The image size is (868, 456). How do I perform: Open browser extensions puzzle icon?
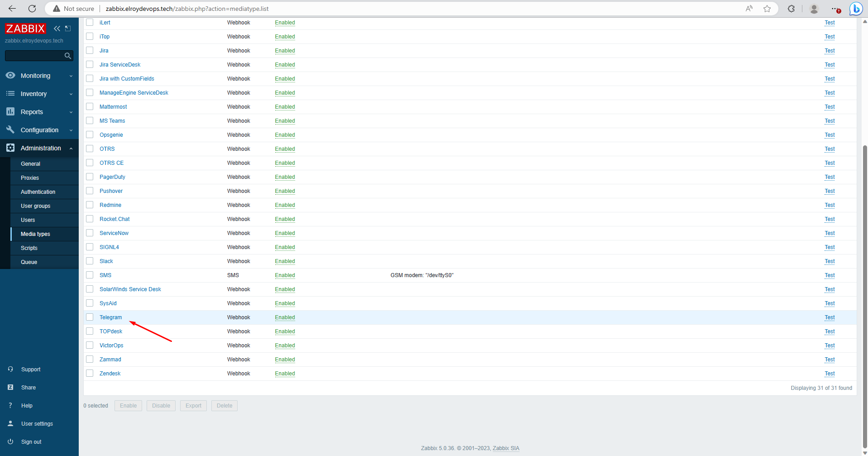[791, 9]
